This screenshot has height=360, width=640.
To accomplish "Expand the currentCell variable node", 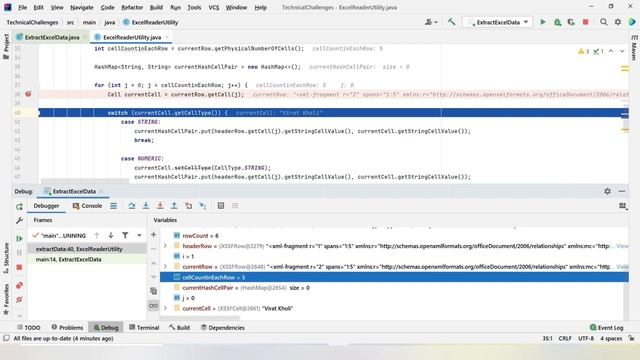I will click(165, 308).
